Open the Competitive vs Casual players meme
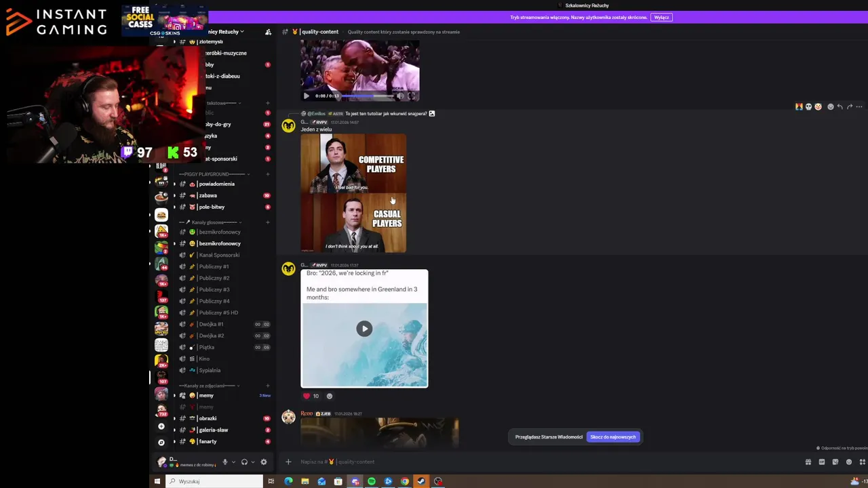Screen dimensions: 868x488 [x=353, y=193]
